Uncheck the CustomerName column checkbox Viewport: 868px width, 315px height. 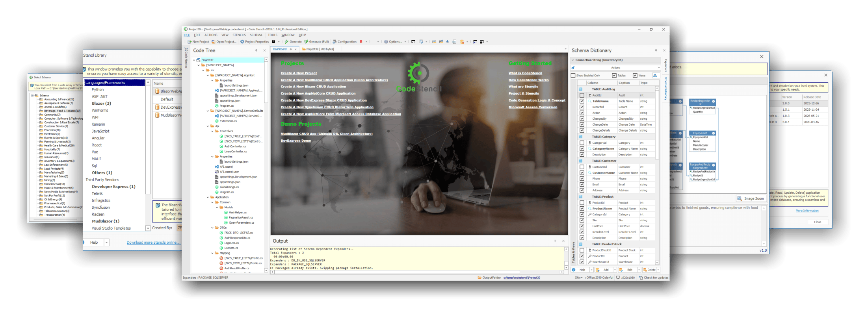(582, 173)
